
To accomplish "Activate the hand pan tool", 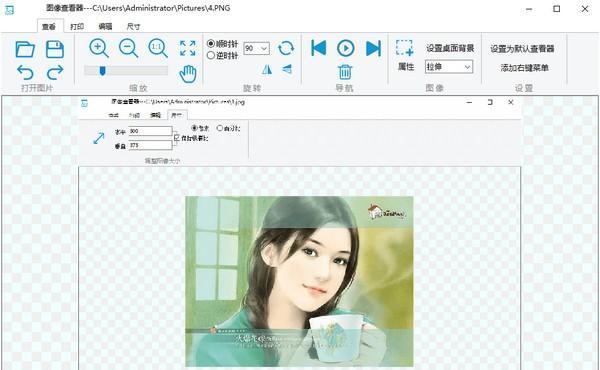I will click(188, 74).
